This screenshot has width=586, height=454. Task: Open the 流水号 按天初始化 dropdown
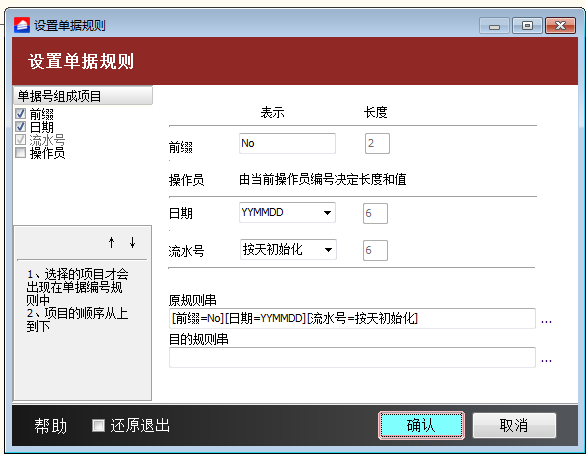pyautogui.click(x=288, y=250)
